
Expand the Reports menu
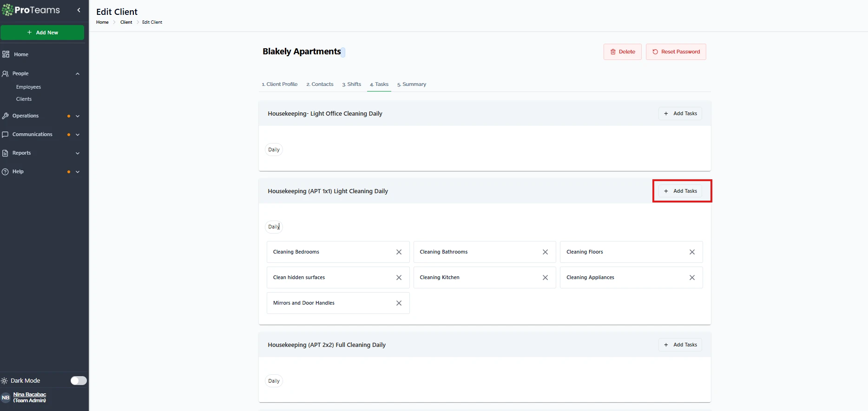(x=78, y=153)
